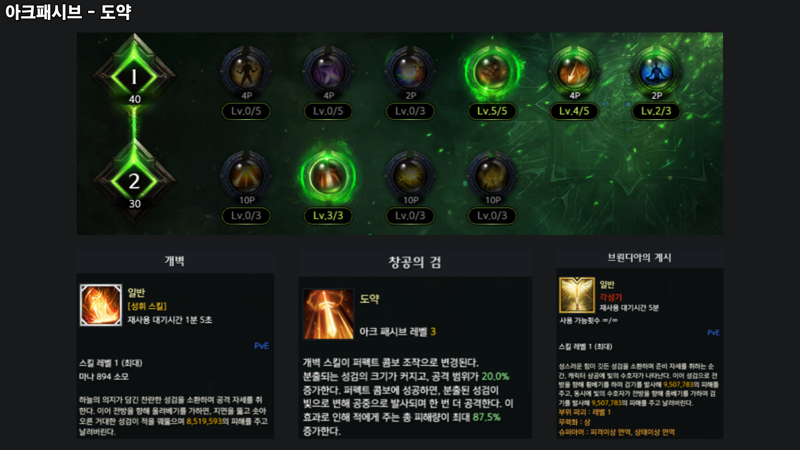
Task: Click the 도약 glowing sword thumbnail
Action: click(328, 314)
